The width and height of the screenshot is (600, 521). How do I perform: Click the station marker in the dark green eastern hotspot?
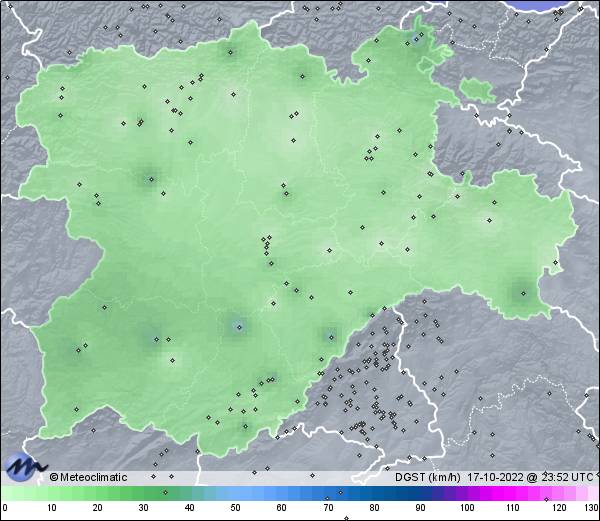pos(523,293)
